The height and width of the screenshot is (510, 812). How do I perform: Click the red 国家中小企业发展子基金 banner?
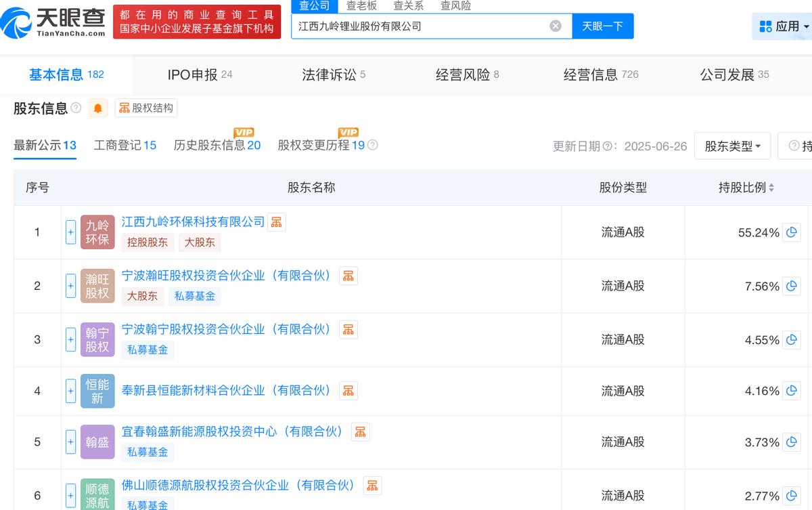click(197, 22)
